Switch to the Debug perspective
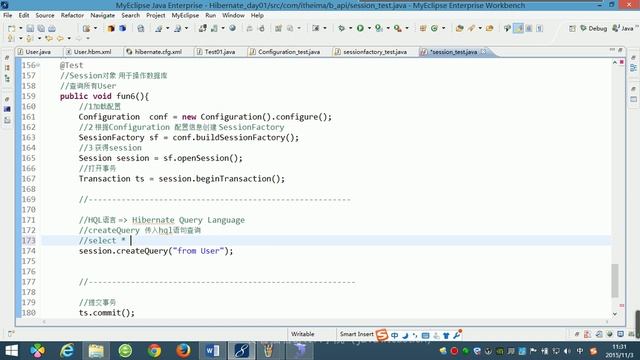Viewport: 640px width, 360px height. (x=593, y=28)
